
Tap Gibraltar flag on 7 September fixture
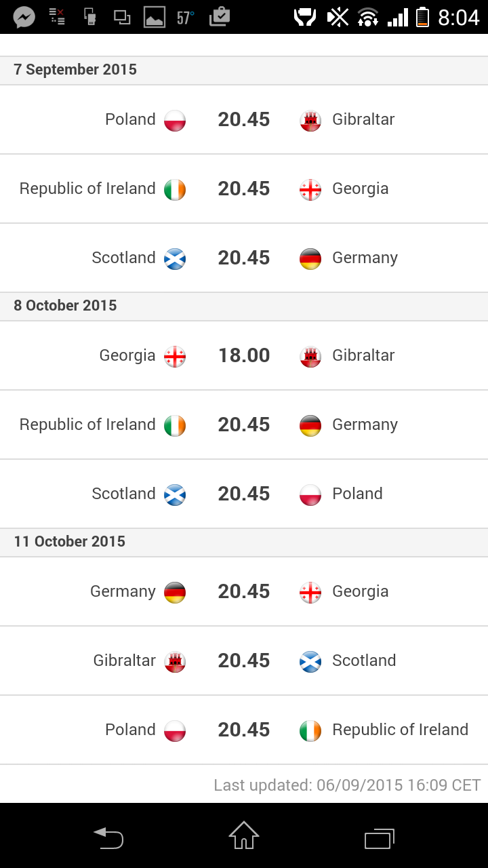click(x=310, y=120)
